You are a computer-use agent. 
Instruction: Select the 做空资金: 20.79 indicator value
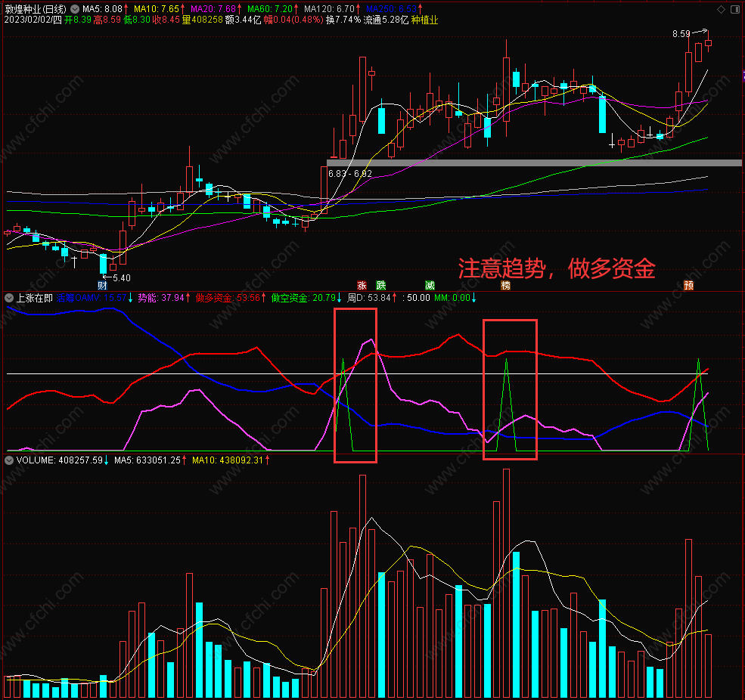[303, 298]
